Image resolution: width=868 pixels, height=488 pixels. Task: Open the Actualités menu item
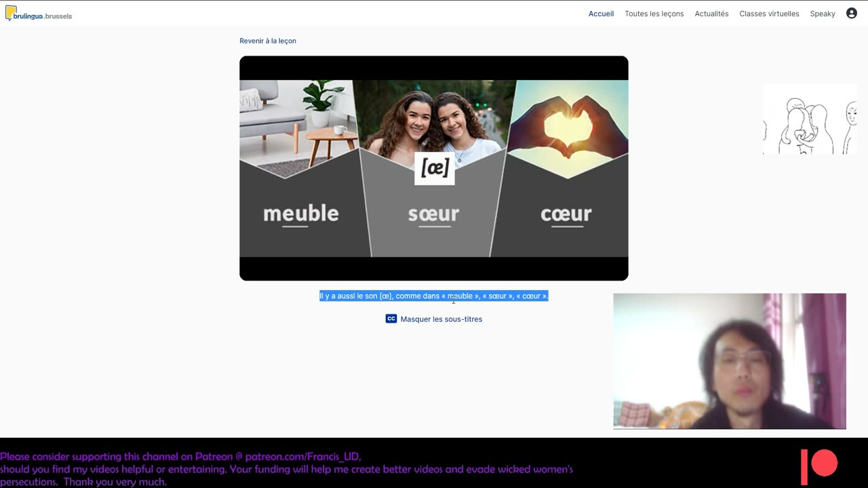point(711,14)
